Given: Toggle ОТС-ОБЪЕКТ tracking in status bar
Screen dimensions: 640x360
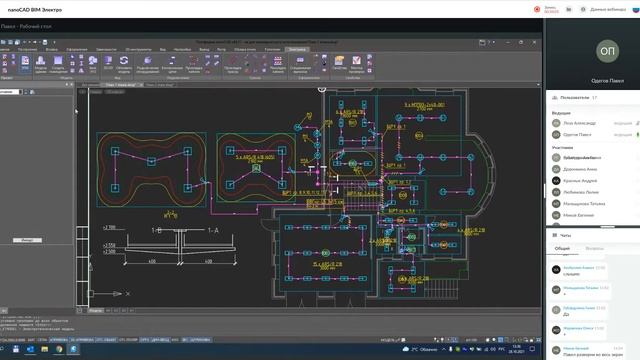Looking at the screenshot, I should tap(106, 340).
